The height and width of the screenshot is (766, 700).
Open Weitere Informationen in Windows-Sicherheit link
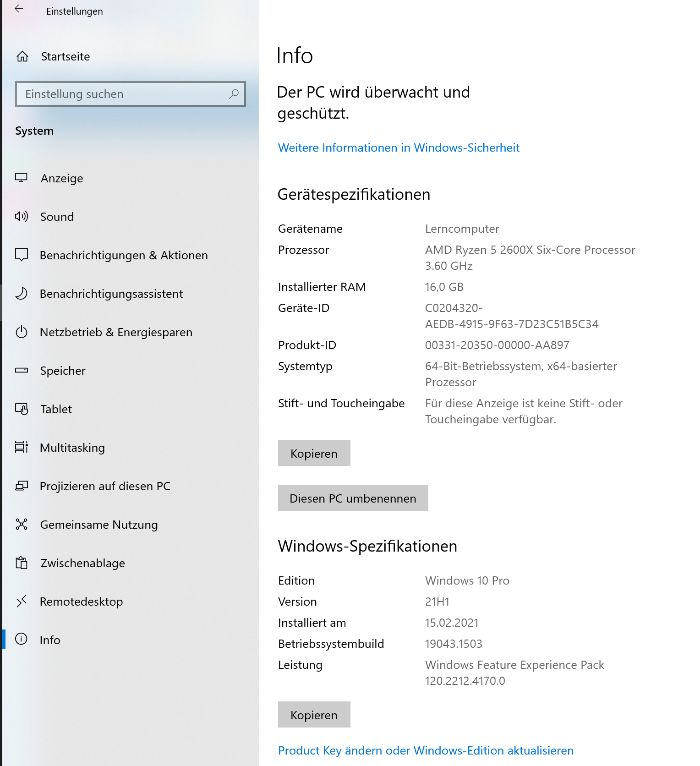click(399, 148)
